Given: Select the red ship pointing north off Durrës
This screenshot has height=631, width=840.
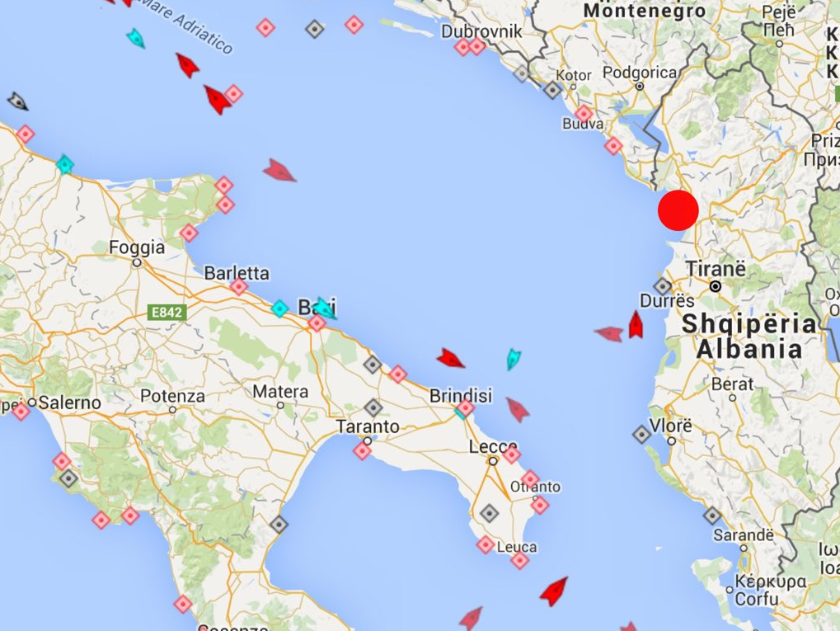Looking at the screenshot, I should coord(636,325).
